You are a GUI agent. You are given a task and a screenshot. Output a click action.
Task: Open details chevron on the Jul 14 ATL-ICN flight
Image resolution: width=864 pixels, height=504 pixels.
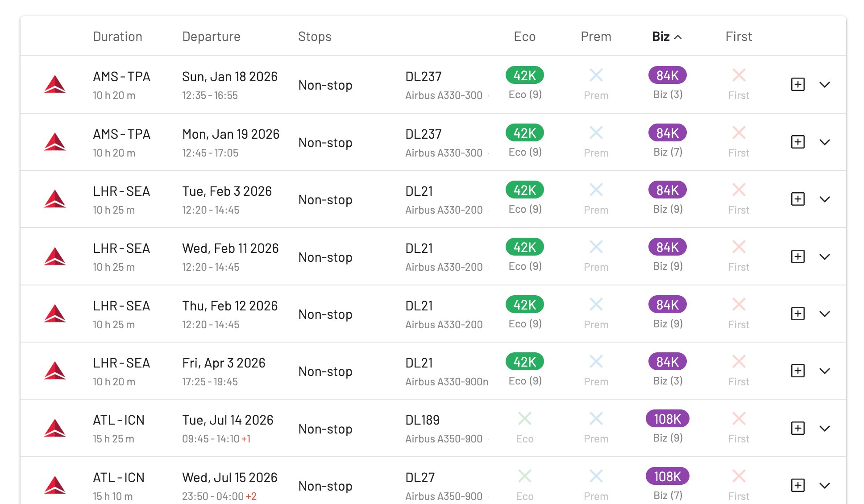pyautogui.click(x=825, y=428)
